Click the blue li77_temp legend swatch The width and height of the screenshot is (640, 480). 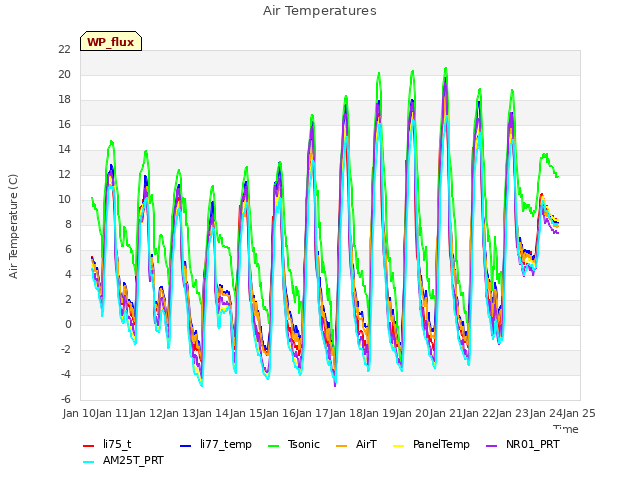coord(186,446)
